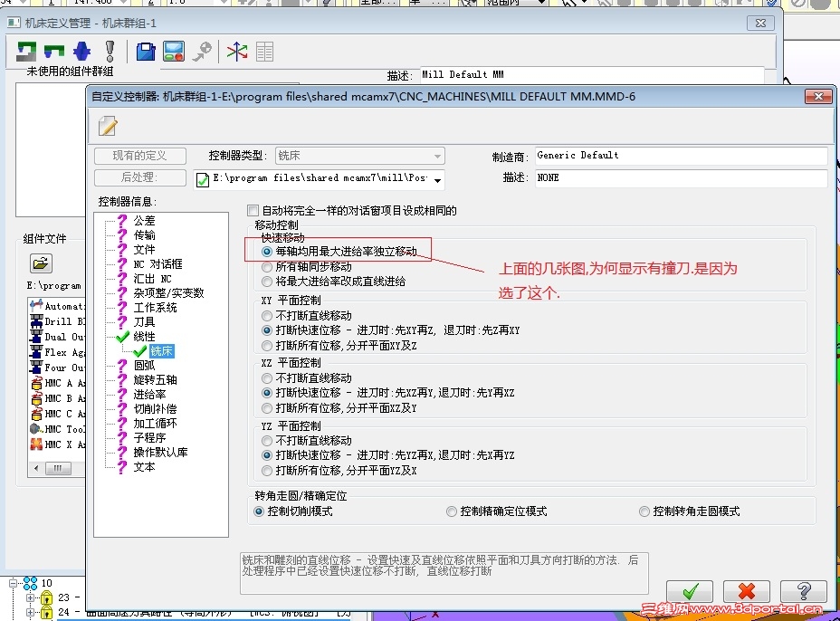Collapse tree group 10 in operations manager
The width and height of the screenshot is (840, 621).
(13, 582)
